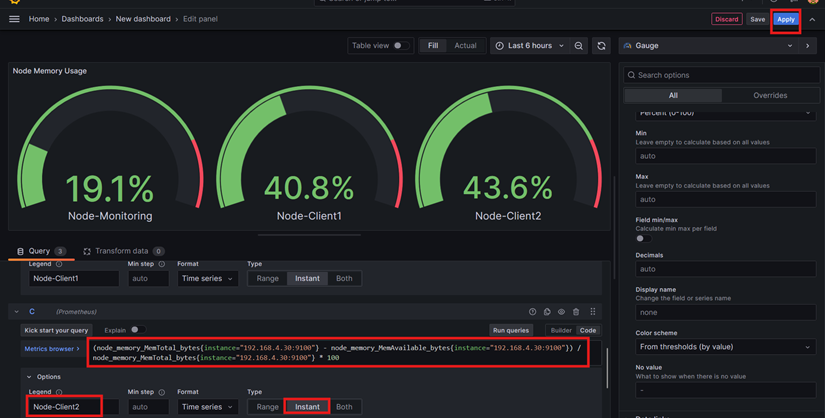Click the magnifier icon in Search options
The image size is (825, 418).
[631, 75]
